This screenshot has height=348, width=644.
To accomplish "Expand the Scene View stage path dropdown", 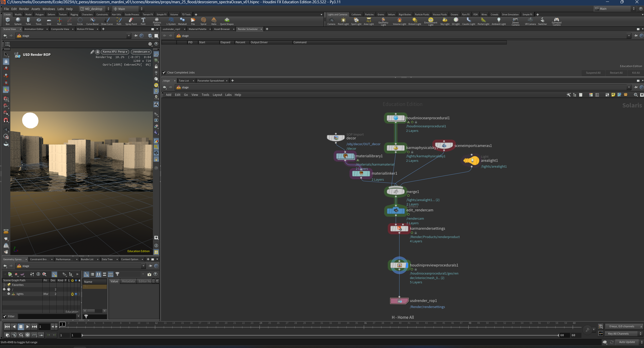I will coord(129,36).
